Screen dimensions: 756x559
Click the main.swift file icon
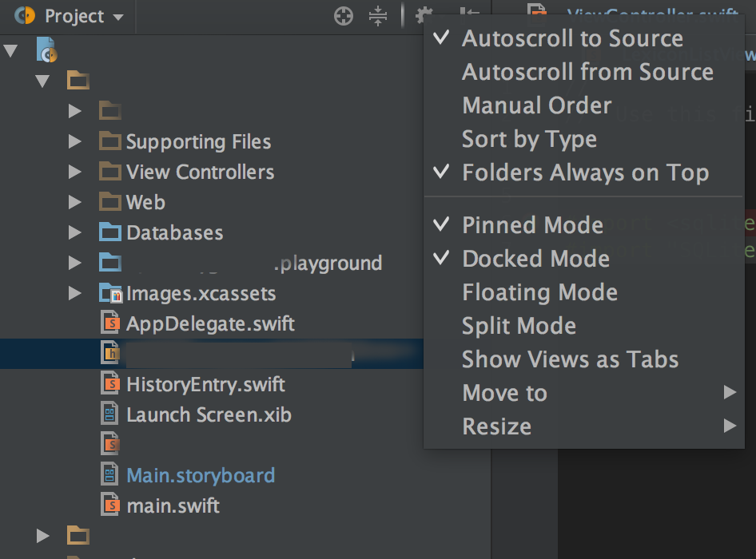(x=110, y=505)
